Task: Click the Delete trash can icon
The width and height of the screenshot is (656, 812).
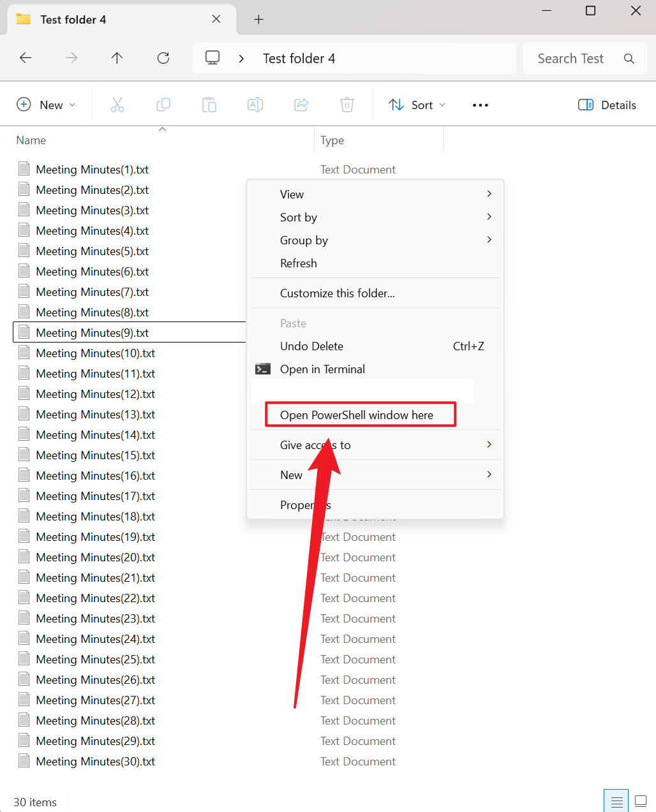Action: tap(347, 105)
